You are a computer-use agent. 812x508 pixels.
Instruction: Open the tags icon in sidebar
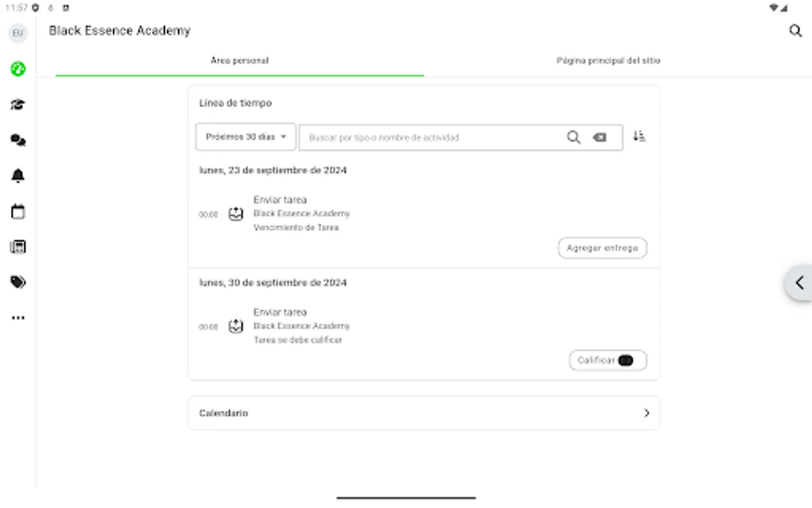coord(17,282)
